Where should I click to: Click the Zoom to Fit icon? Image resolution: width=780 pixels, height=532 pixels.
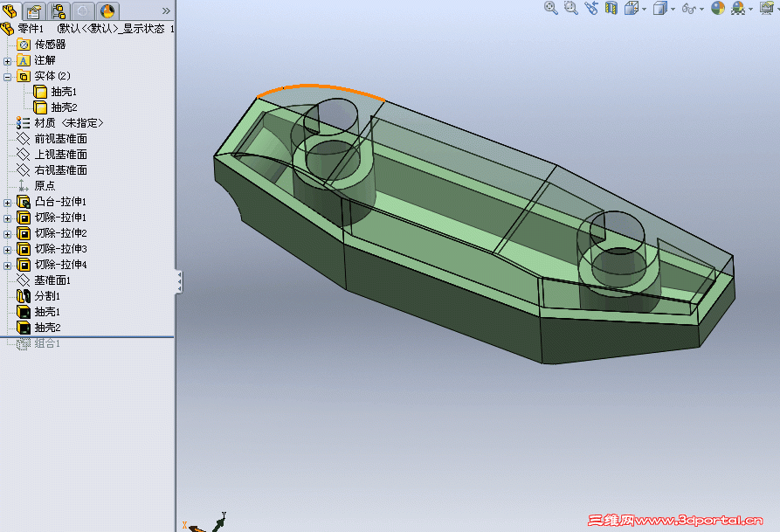(550, 8)
